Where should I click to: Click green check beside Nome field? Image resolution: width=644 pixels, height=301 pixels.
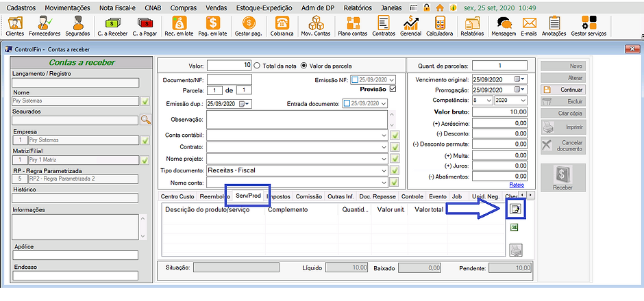tap(145, 101)
